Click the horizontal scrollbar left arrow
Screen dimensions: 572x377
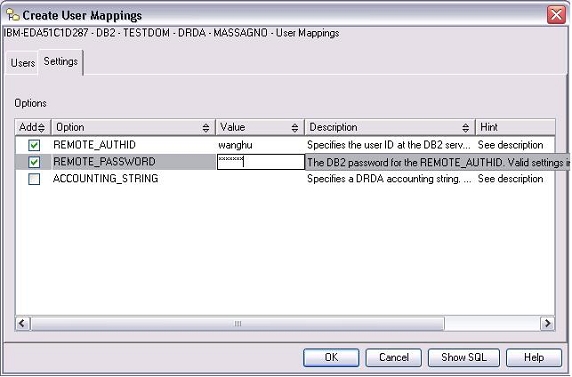click(23, 323)
